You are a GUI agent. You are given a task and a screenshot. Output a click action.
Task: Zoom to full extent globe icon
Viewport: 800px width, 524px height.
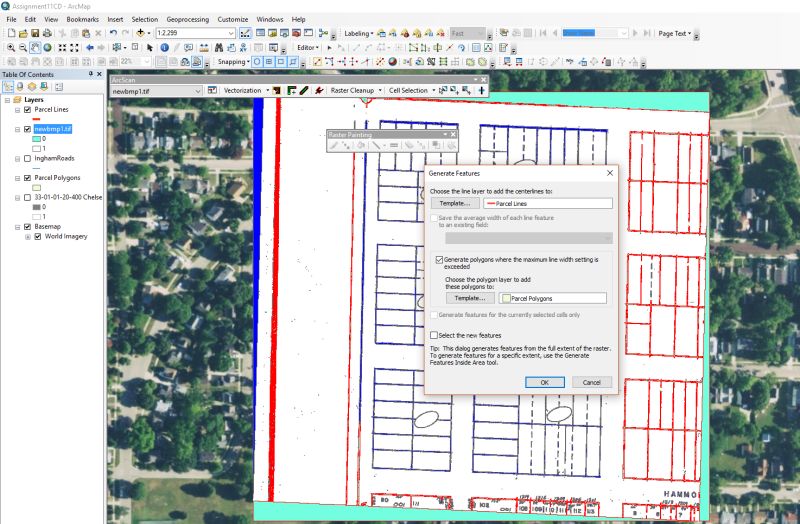coord(47,47)
